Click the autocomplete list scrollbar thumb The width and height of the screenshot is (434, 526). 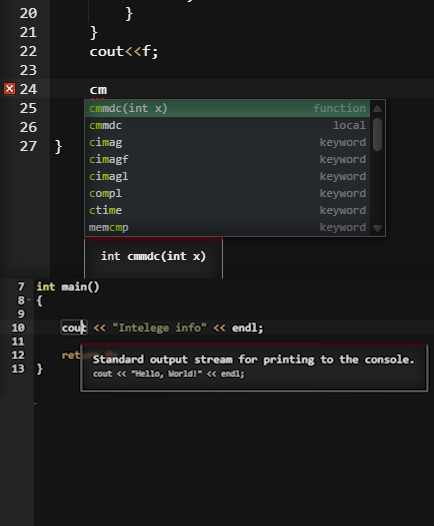coord(377,134)
